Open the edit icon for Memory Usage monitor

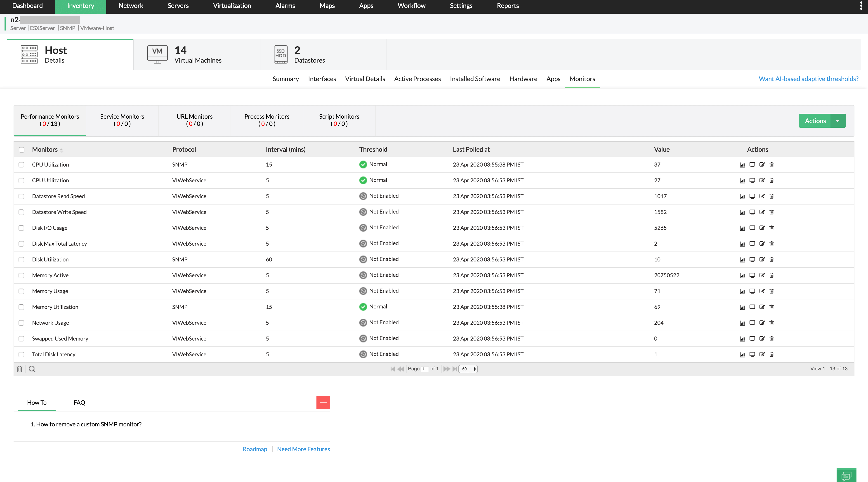[x=762, y=291]
